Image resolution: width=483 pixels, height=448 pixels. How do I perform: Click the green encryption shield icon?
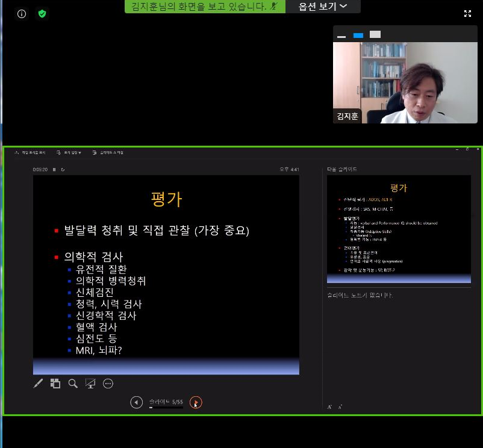[42, 13]
